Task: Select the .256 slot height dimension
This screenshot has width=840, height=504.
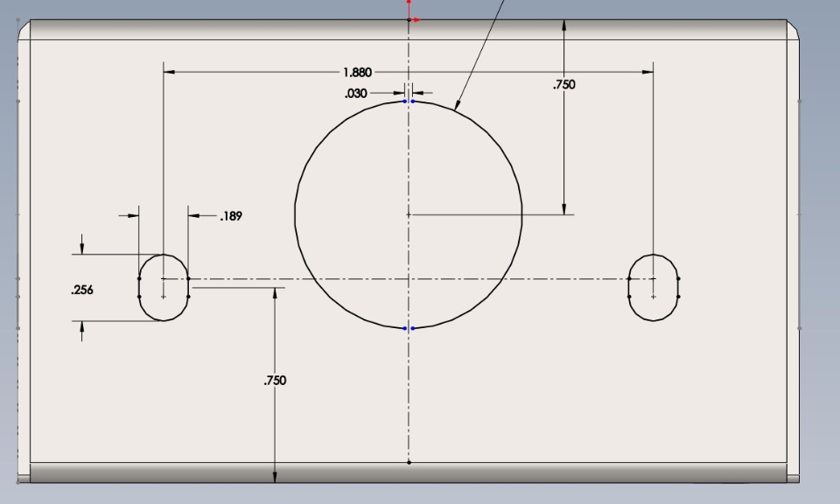Action: [x=82, y=290]
